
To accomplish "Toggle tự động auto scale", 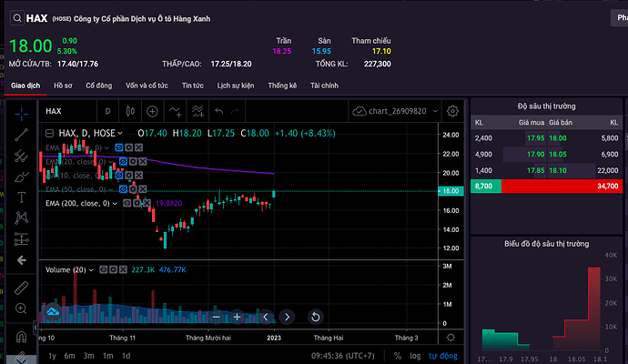I will (x=443, y=356).
